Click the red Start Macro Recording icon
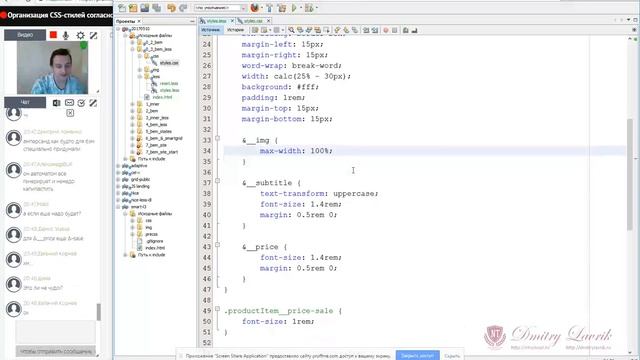 tap(386, 30)
